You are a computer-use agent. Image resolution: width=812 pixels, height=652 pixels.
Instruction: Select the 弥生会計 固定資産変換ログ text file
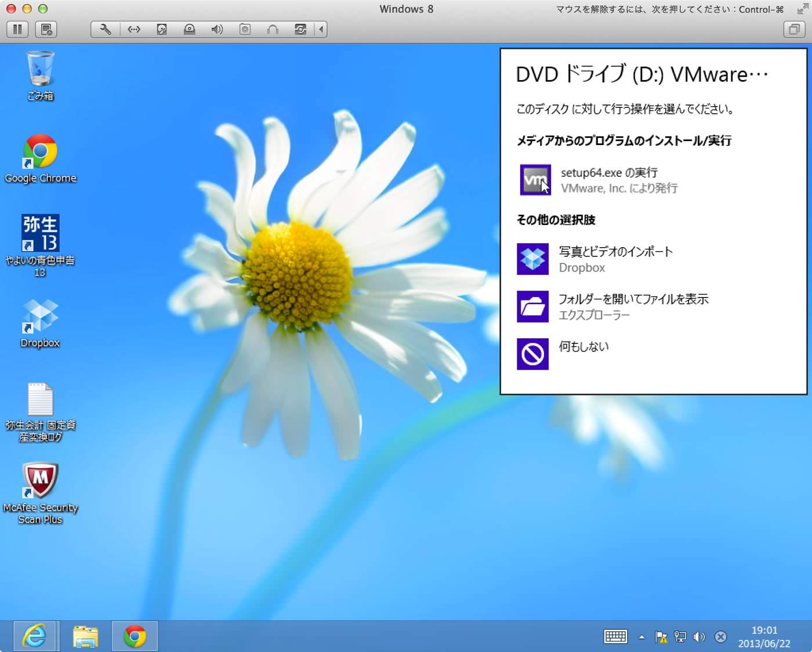coord(41,412)
